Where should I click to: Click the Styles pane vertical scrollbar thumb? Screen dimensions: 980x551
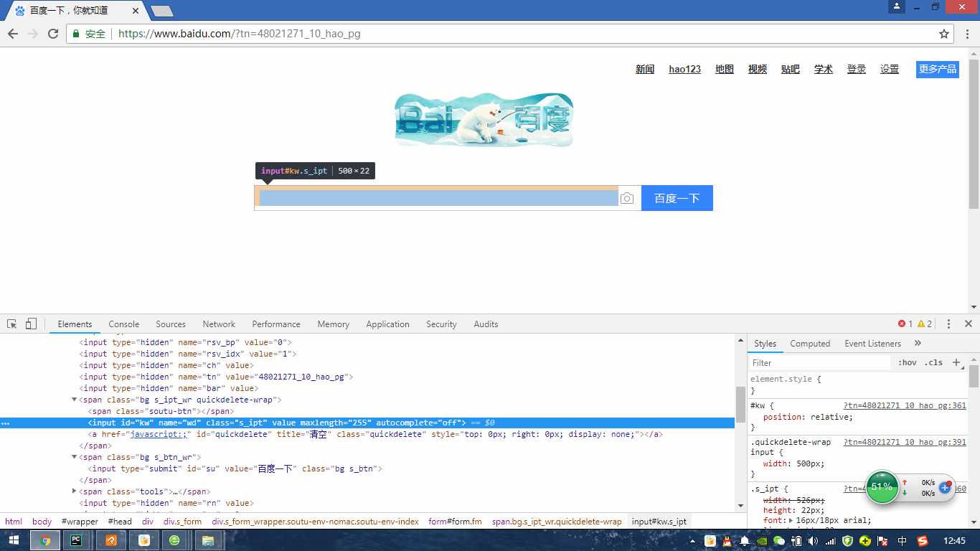(x=974, y=376)
